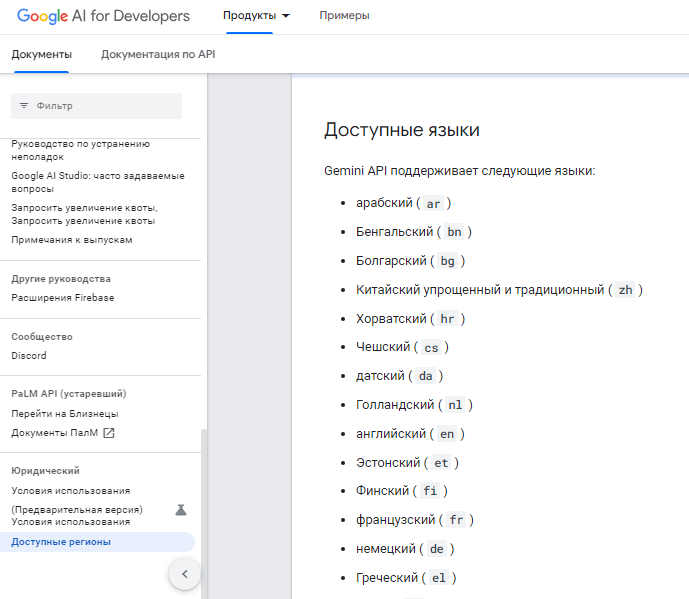Viewport: 689px width, 599px height.
Task: Open the Продукты dropdown menu
Action: click(x=256, y=15)
